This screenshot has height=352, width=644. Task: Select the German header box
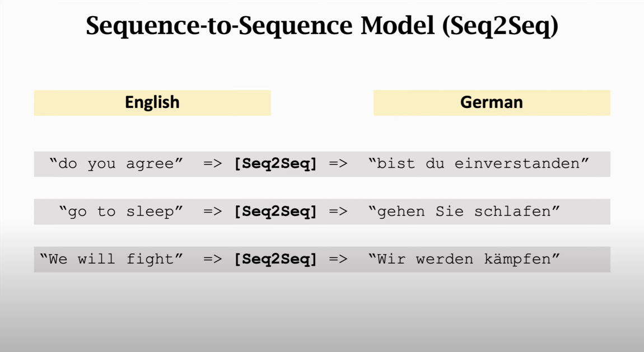click(492, 102)
